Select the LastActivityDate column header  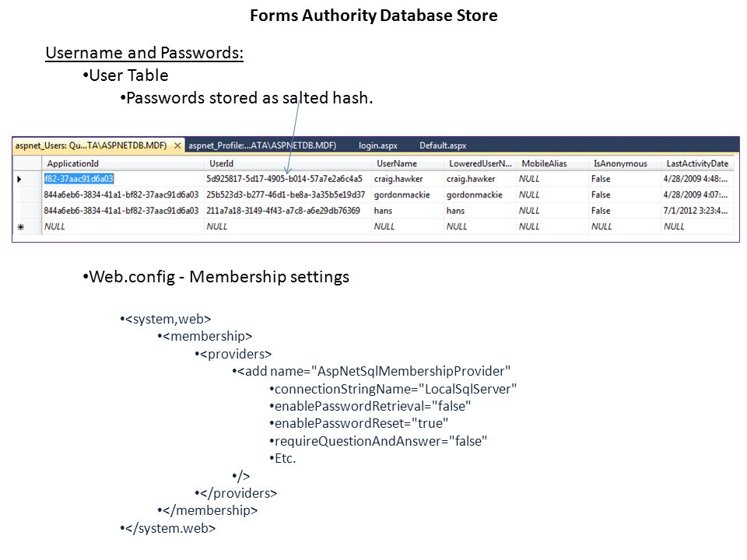[x=697, y=163]
